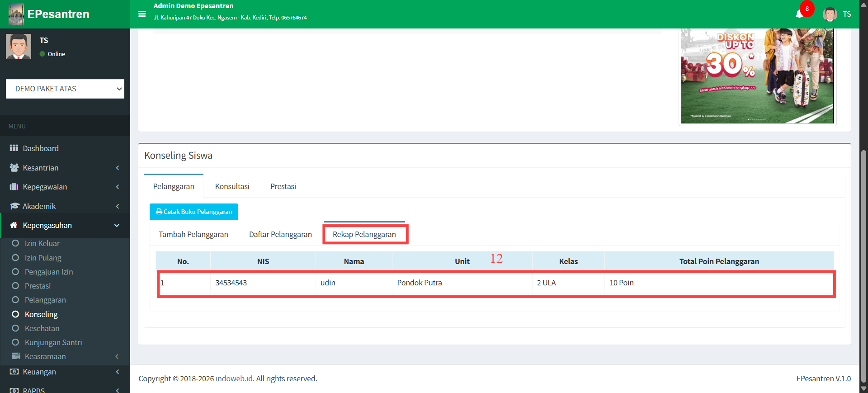Click the Dashboard grid icon
This screenshot has width=868, height=393.
pyautogui.click(x=14, y=148)
